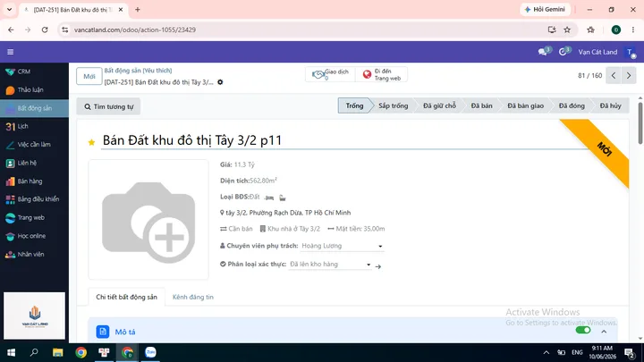644x362 pixels.
Task: Set status to Đã đóng
Action: coord(572,105)
